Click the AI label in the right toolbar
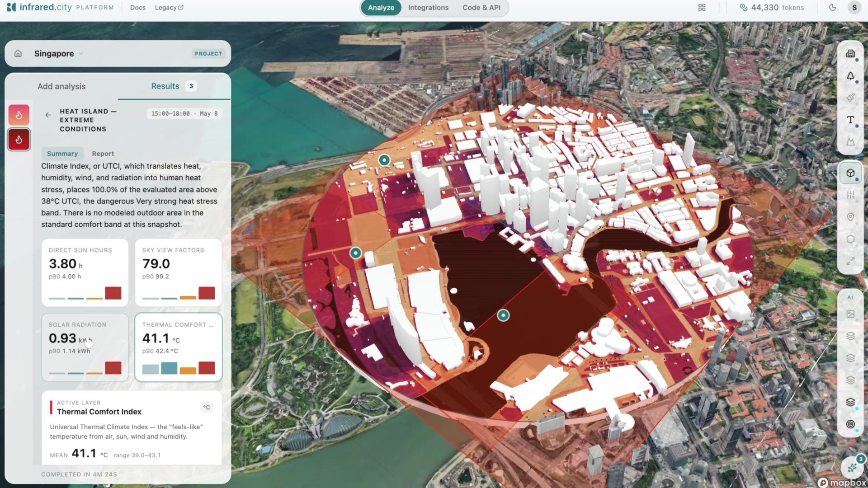This screenshot has height=488, width=868. click(x=850, y=297)
